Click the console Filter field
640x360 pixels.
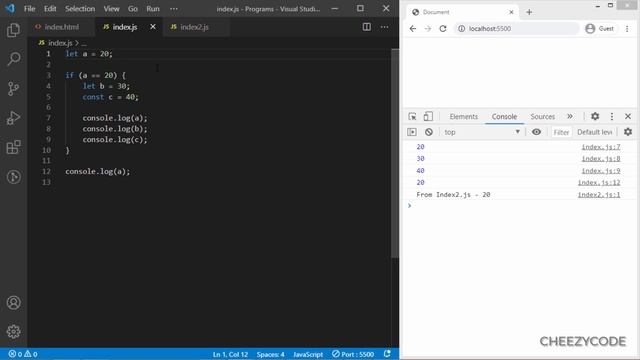pyautogui.click(x=561, y=132)
